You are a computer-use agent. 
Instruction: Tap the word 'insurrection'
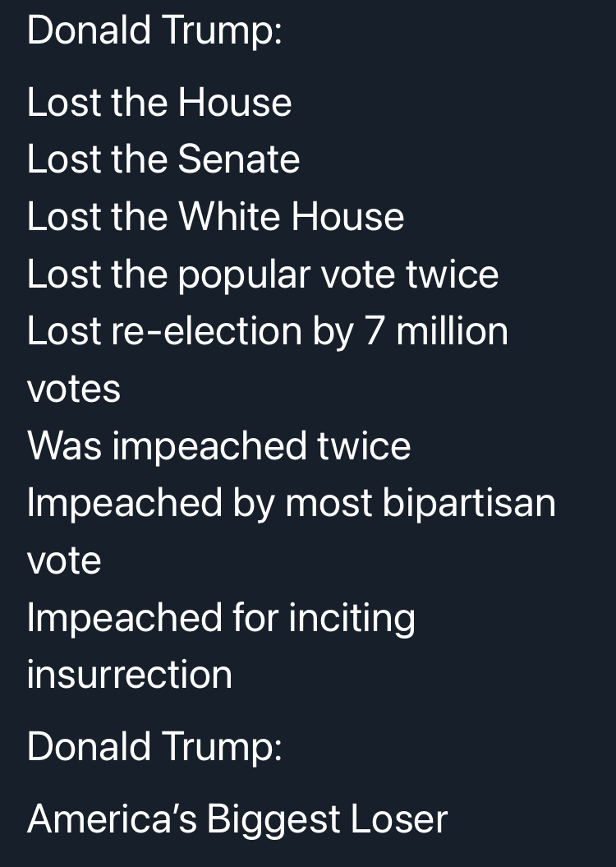tap(129, 675)
